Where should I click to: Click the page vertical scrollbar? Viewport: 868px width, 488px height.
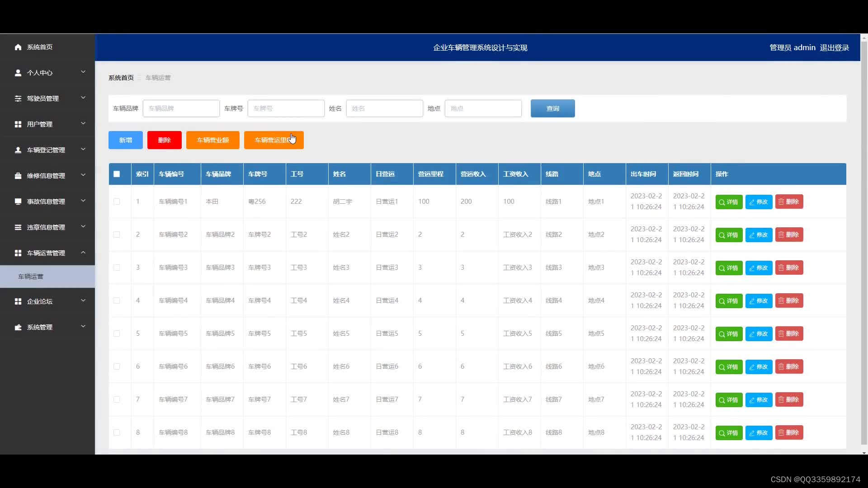[864, 244]
